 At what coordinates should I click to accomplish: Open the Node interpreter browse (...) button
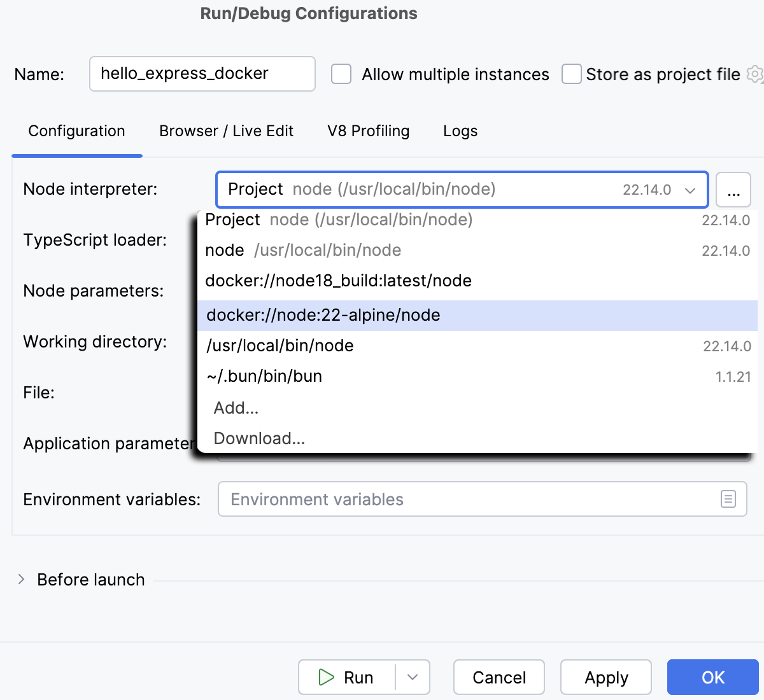click(733, 189)
